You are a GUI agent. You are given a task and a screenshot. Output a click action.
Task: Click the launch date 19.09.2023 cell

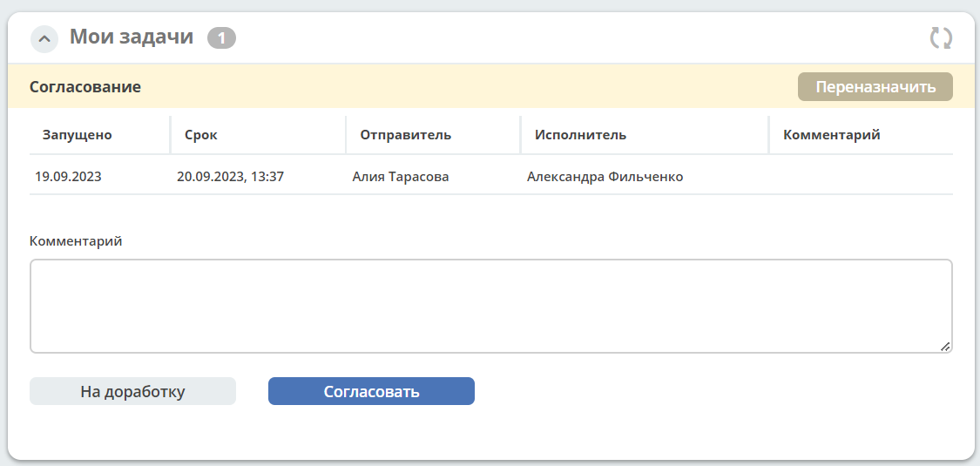click(68, 177)
